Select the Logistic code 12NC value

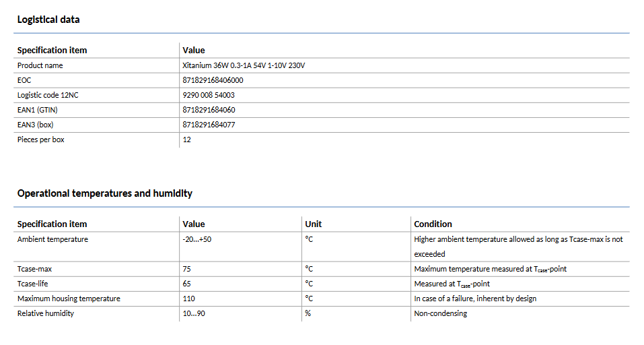(x=209, y=95)
